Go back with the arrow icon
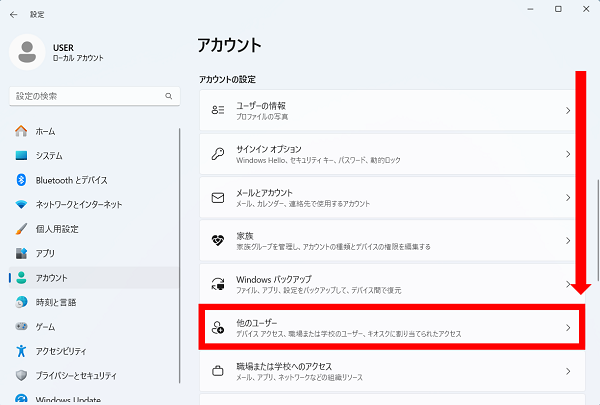 click(14, 15)
